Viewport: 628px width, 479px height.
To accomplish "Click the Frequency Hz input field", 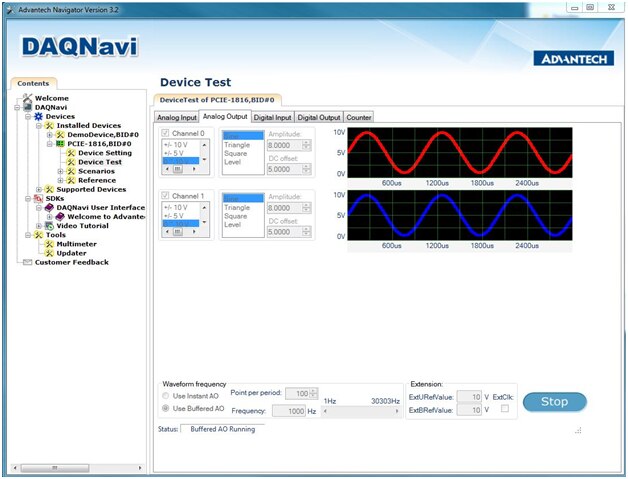I will click(x=289, y=411).
